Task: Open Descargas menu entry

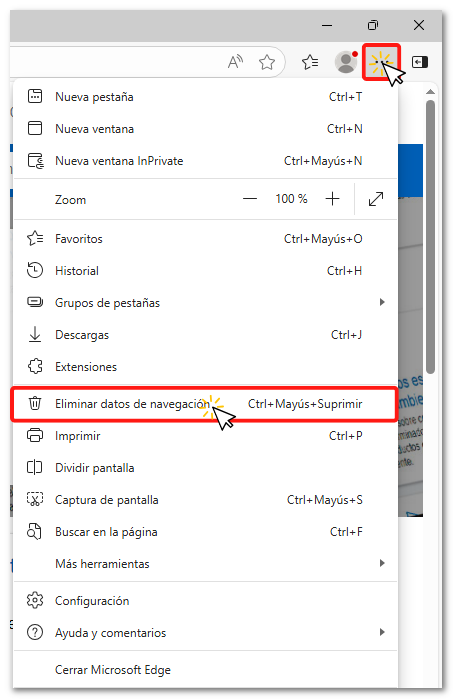Action: [x=205, y=334]
